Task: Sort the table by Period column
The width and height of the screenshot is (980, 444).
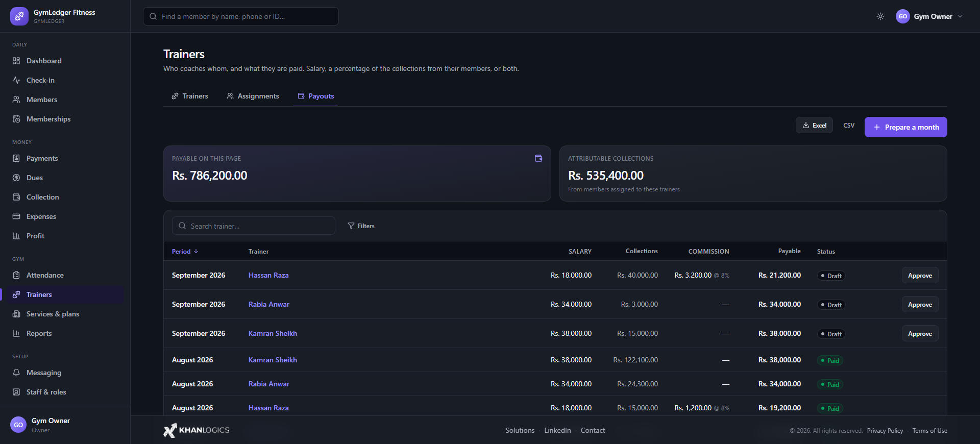Action: pos(185,251)
